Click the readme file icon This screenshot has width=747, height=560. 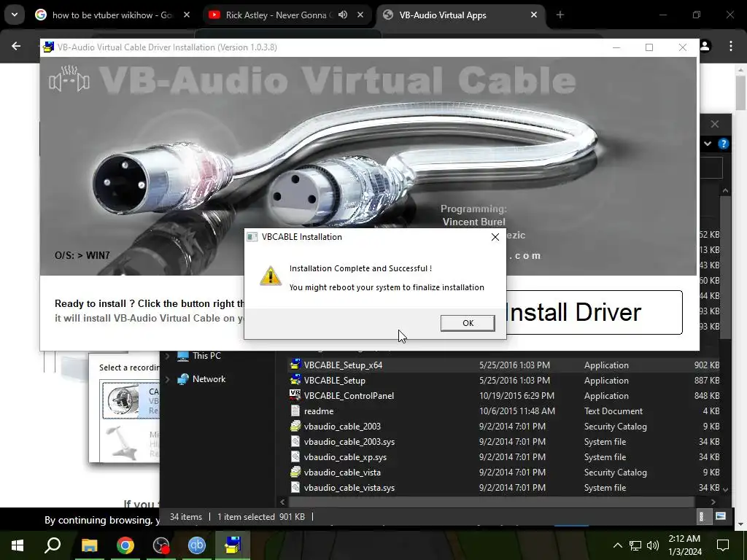pos(295,411)
